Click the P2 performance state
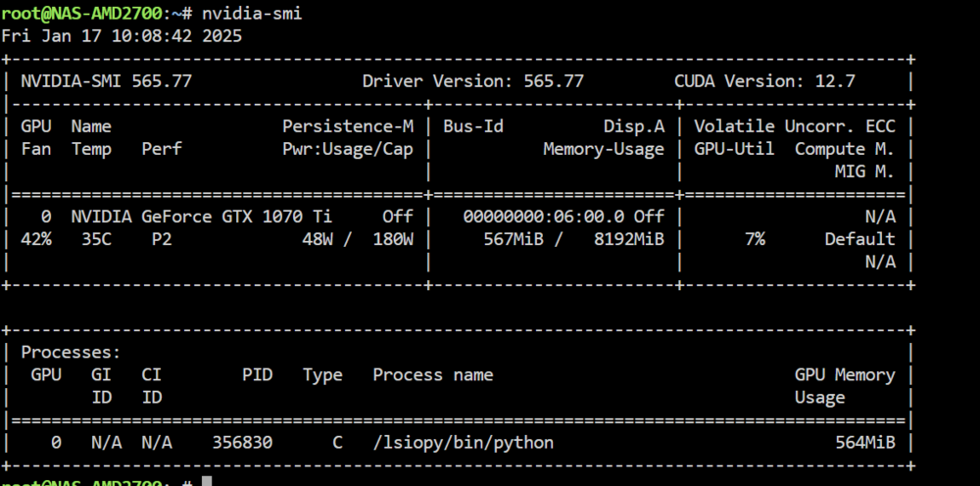980x486 pixels. [162, 239]
